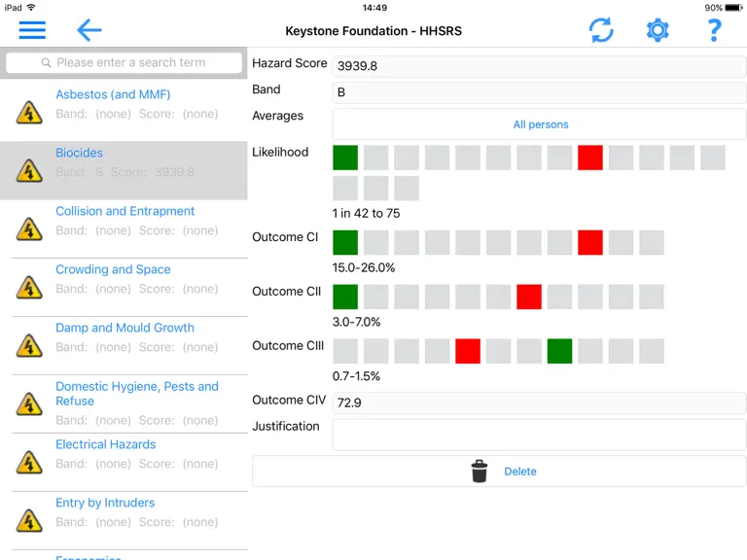The height and width of the screenshot is (560, 747).
Task: Tap the hazard warning icon beside Asbestos
Action: click(29, 113)
